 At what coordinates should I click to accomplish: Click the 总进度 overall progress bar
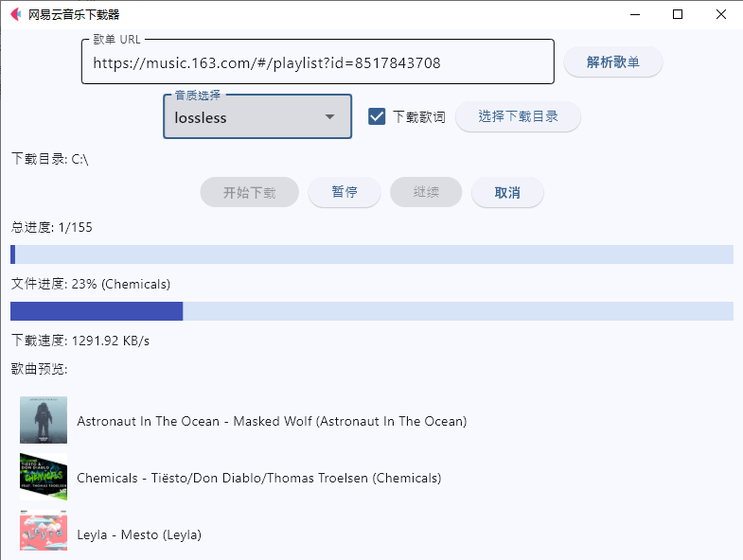(x=372, y=254)
